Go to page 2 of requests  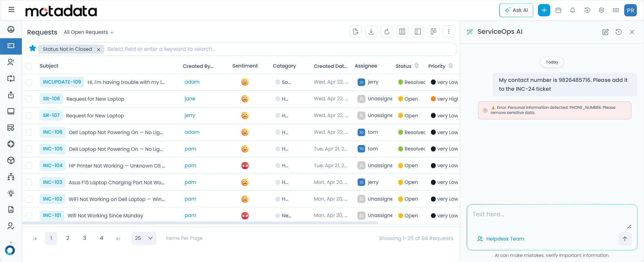(68, 238)
